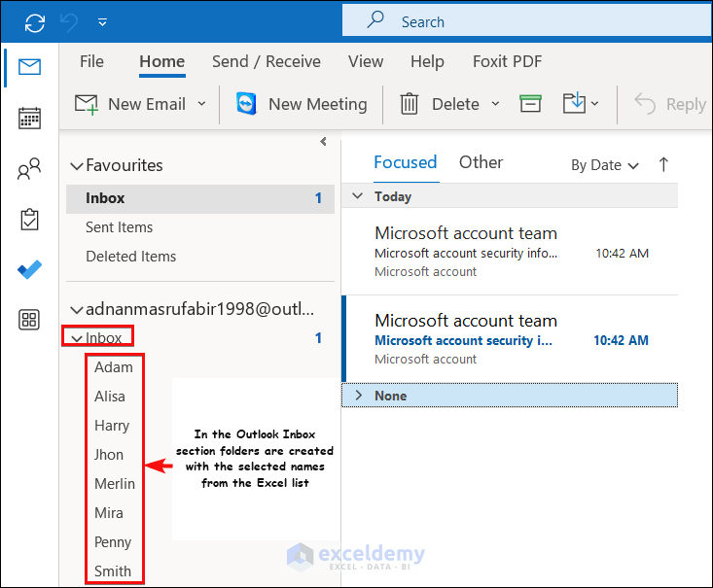Click in the Search box
713x588 pixels.
(x=527, y=21)
